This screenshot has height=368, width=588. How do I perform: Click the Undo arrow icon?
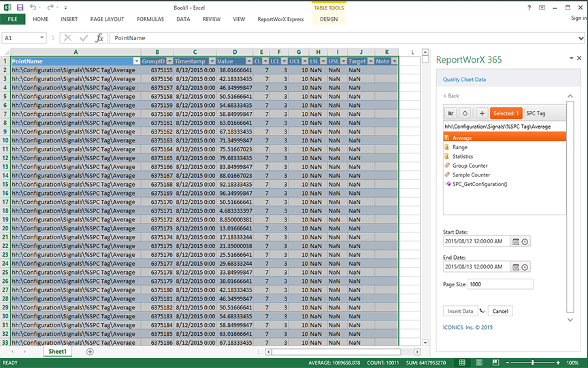point(33,7)
